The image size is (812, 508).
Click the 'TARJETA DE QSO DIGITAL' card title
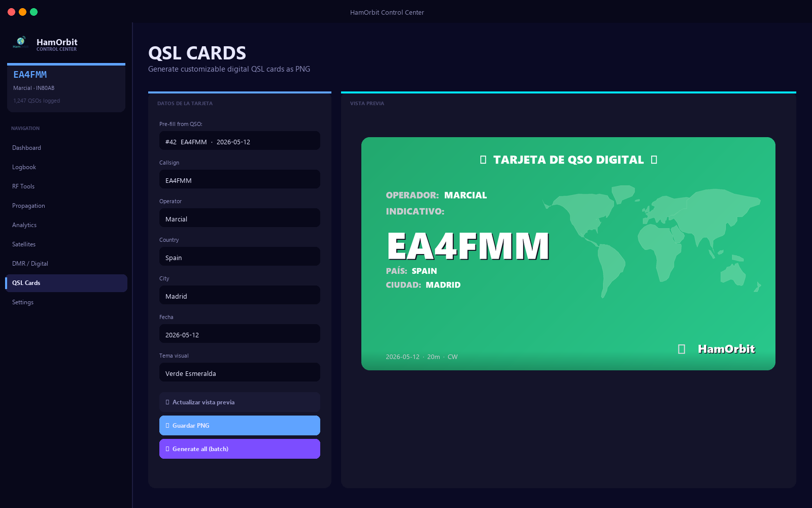(x=568, y=160)
